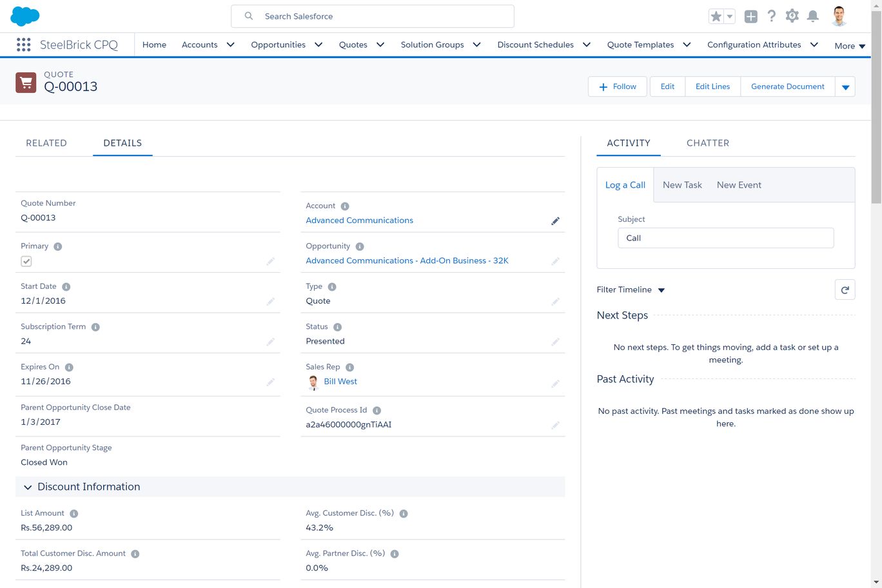Click the Search Salesforce input field
The width and height of the screenshot is (882, 588).
tap(372, 16)
